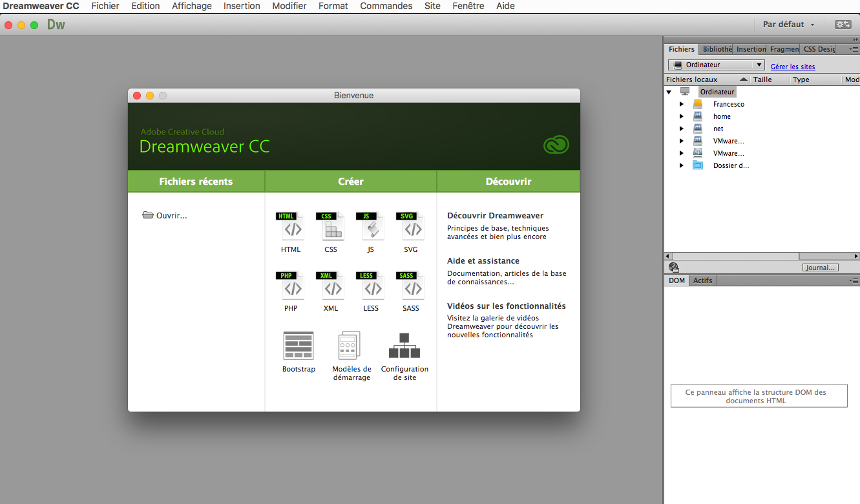This screenshot has height=504, width=860.
Task: Click the folder icon beside Ouvrir
Action: [148, 215]
